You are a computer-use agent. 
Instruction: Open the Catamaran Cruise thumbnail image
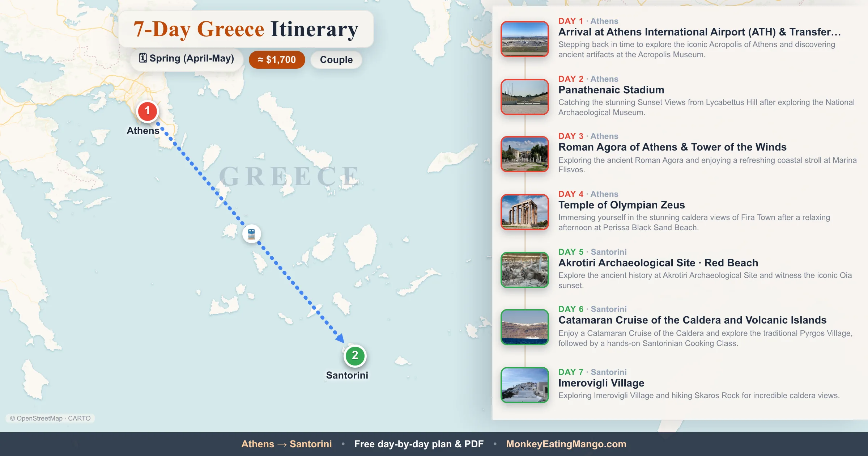point(524,327)
